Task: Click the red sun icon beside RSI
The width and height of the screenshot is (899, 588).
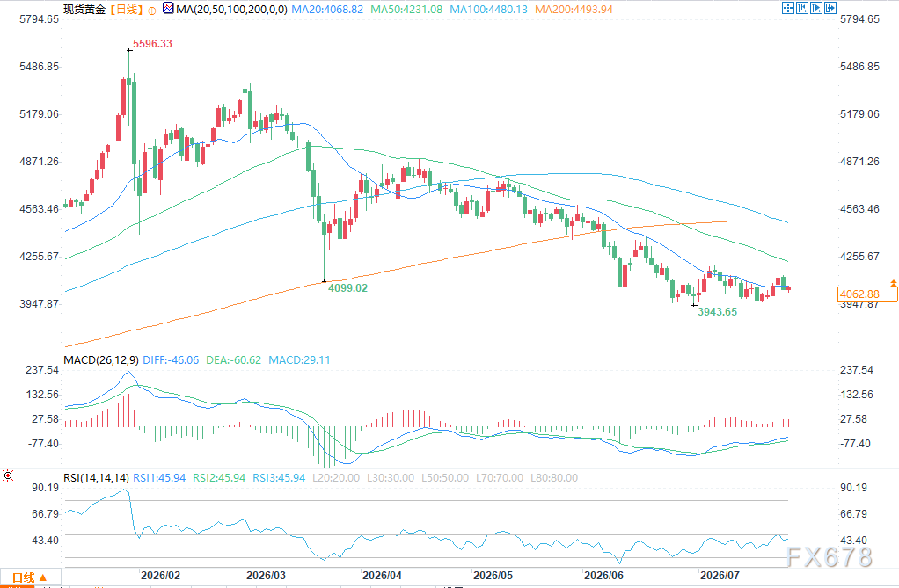Action: [8, 475]
